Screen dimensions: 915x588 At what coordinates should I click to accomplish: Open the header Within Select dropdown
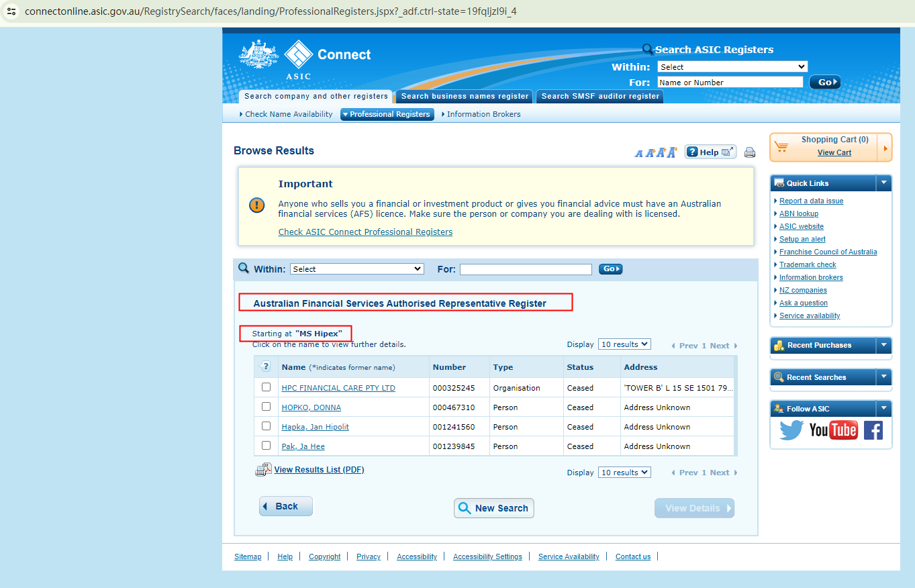[732, 67]
